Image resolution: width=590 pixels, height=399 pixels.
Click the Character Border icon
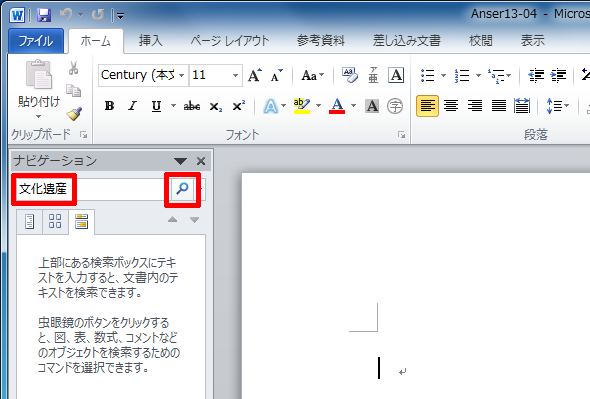coord(396,75)
